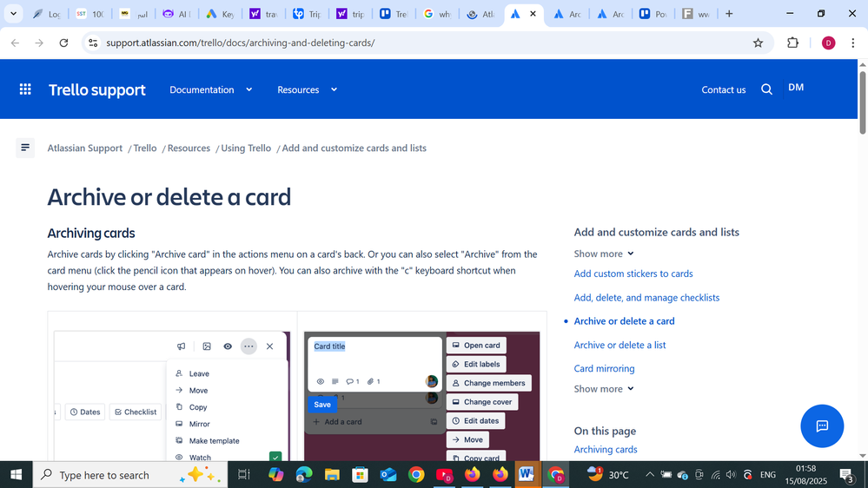The image size is (868, 488).
Task: Go to the Using Trello breadcrumb
Action: 246,148
